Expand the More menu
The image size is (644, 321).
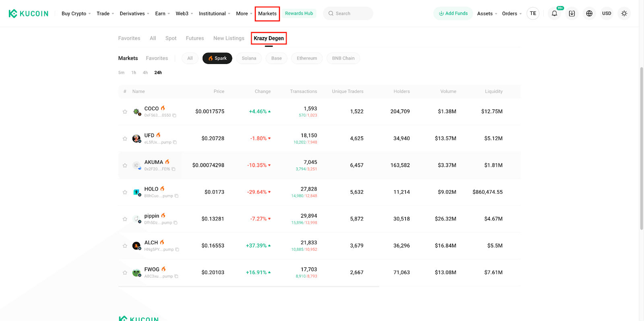click(244, 14)
